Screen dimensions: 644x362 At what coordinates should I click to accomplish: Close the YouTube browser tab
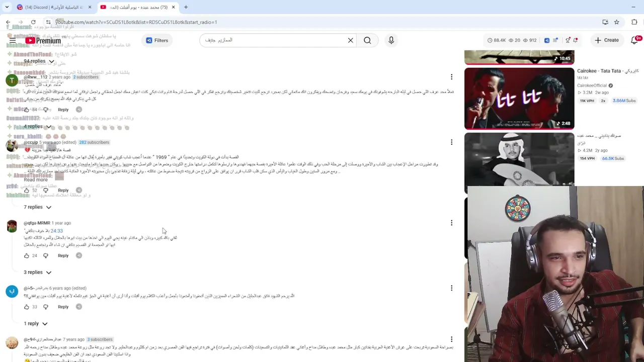[x=173, y=7]
